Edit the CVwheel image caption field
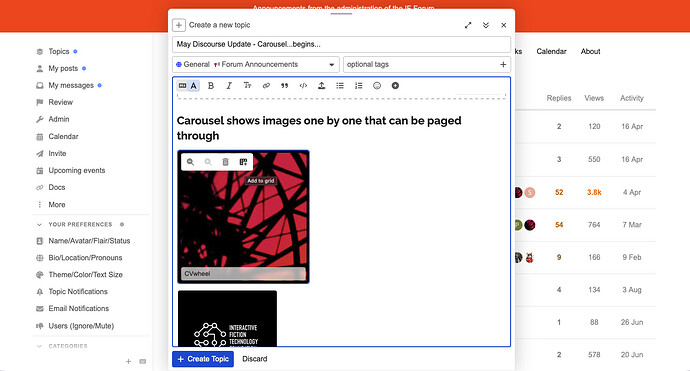This screenshot has width=690, height=371. coord(243,274)
